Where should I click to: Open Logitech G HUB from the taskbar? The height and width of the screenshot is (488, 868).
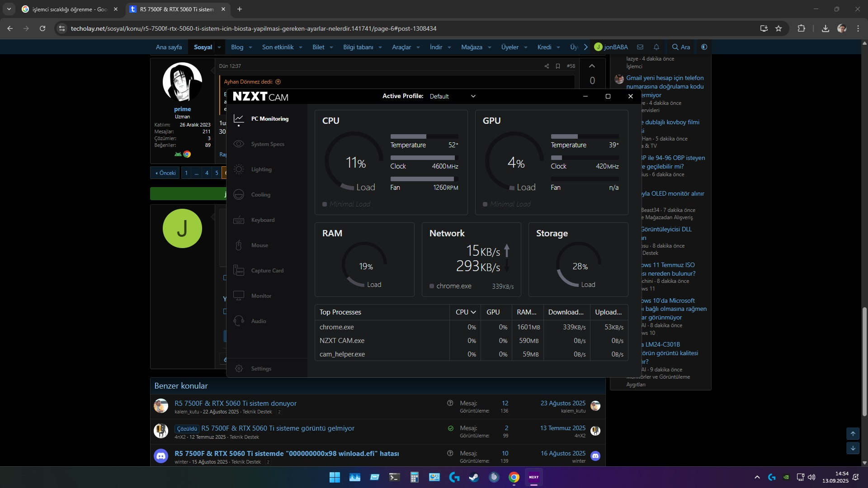point(454,477)
